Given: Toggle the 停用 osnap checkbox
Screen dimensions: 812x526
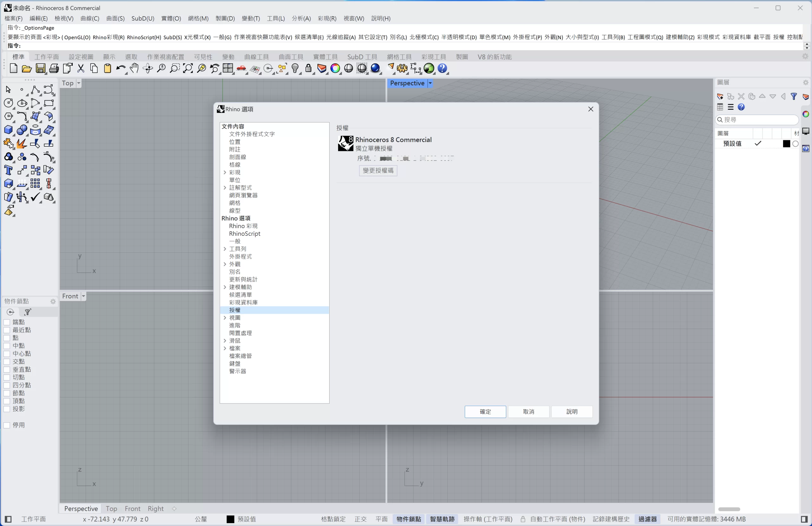Looking at the screenshot, I should pos(7,425).
